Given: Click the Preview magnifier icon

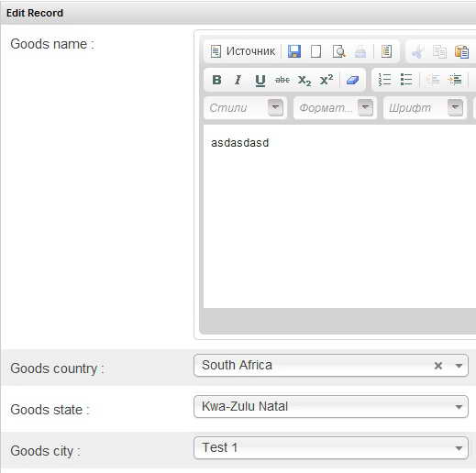Looking at the screenshot, I should click(x=338, y=51).
